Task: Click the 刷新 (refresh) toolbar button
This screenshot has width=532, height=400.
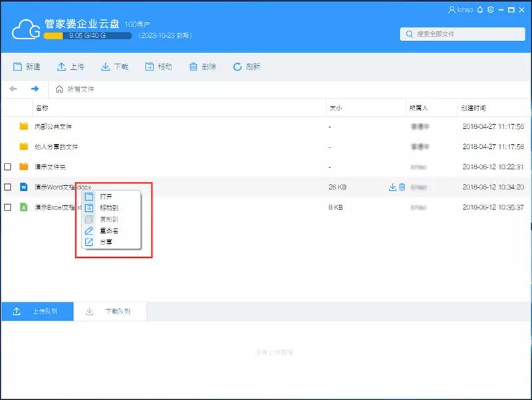Action: point(247,67)
